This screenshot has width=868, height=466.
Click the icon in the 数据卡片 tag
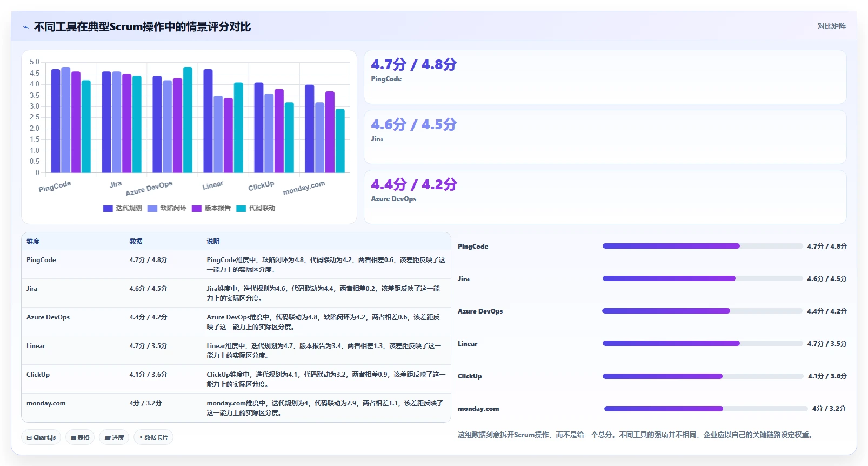pos(141,437)
